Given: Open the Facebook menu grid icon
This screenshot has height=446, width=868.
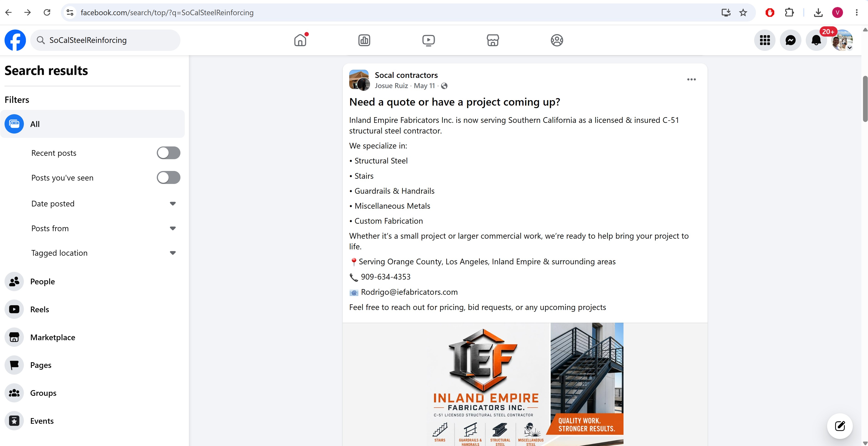Looking at the screenshot, I should (765, 40).
